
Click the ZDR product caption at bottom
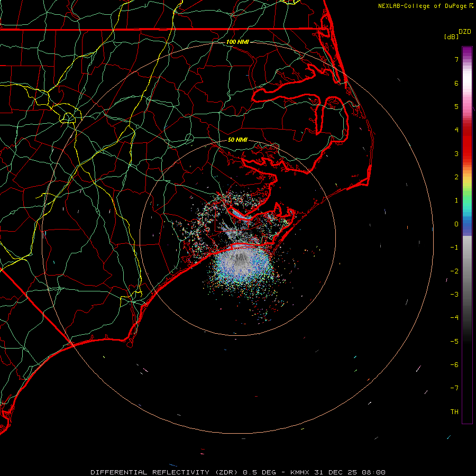[x=238, y=472]
